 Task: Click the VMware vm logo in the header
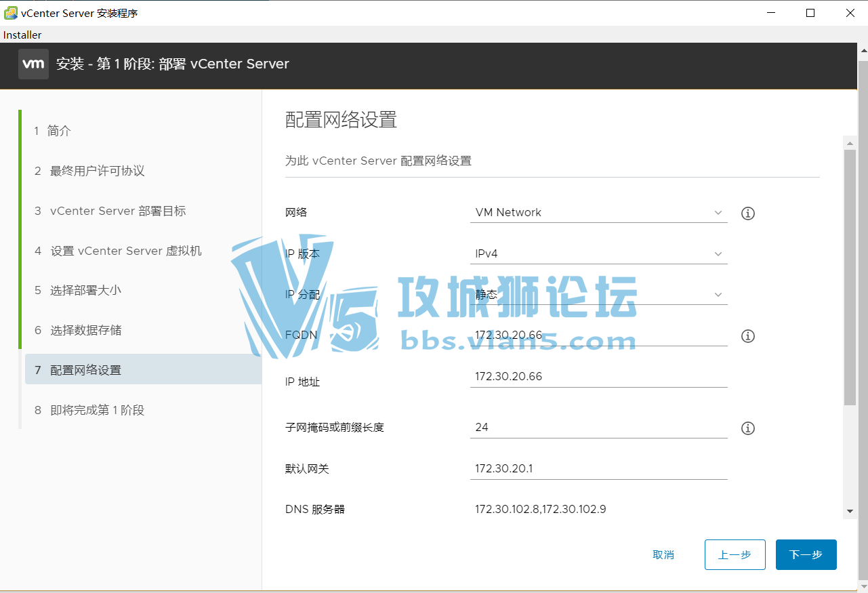(x=33, y=64)
